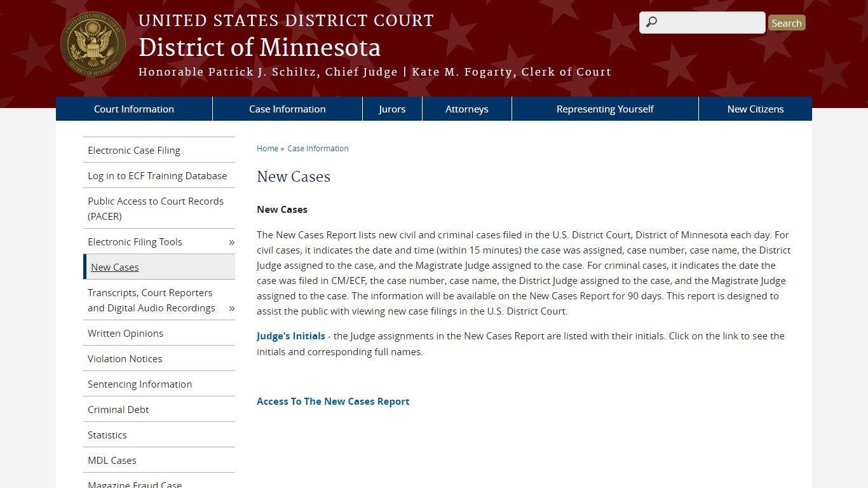This screenshot has width=868, height=488.
Task: Open Access To The New Cases Report
Action: click(x=333, y=401)
